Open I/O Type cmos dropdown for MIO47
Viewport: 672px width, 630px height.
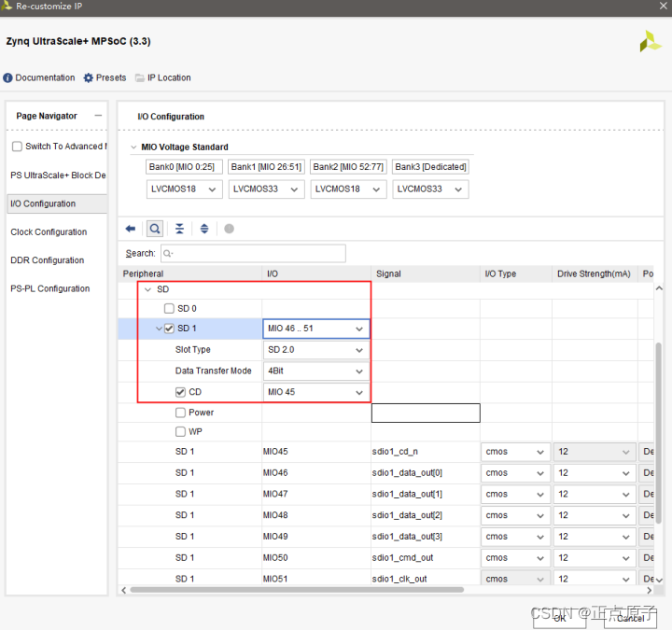point(515,494)
